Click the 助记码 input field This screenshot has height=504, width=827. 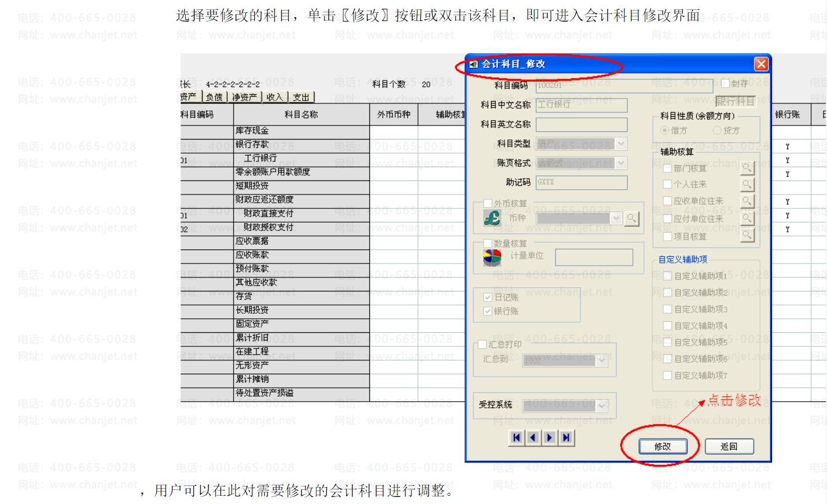pos(582,182)
